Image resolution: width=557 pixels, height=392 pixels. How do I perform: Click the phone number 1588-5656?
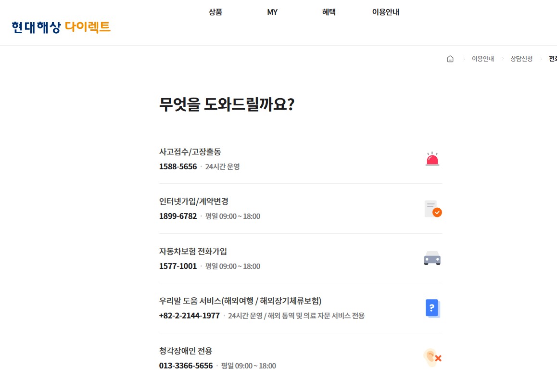178,166
